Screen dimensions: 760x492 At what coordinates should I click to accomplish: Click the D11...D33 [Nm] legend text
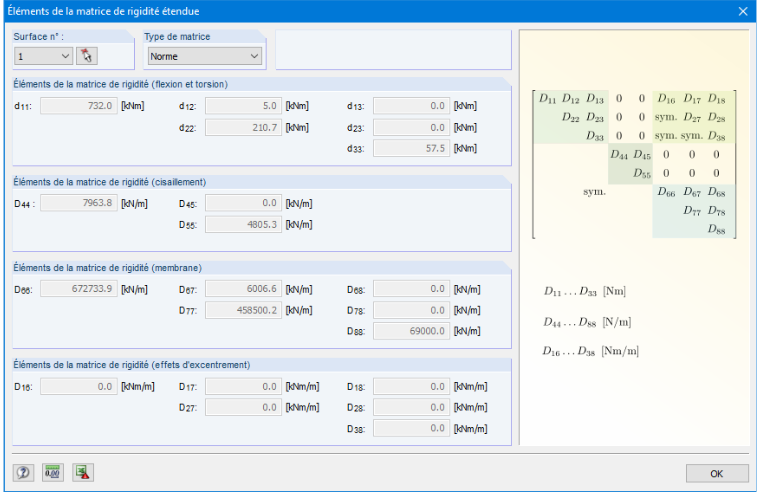585,291
